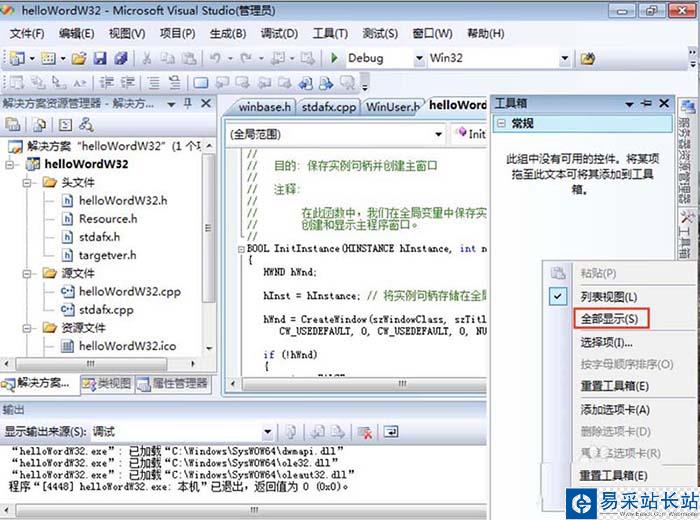Viewport: 700px width, 520px height.
Task: Switch to the 属性管理器 tab
Action: pos(173,383)
